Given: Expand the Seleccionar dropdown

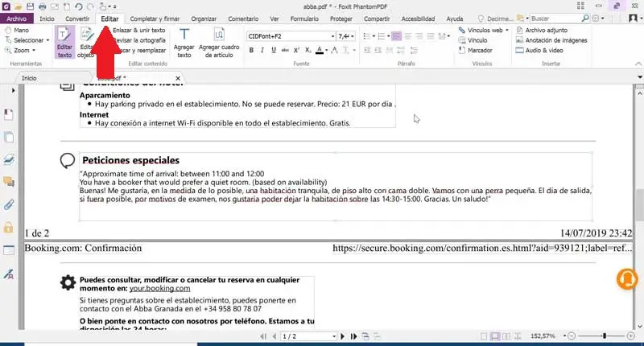Looking at the screenshot, I should (x=47, y=40).
